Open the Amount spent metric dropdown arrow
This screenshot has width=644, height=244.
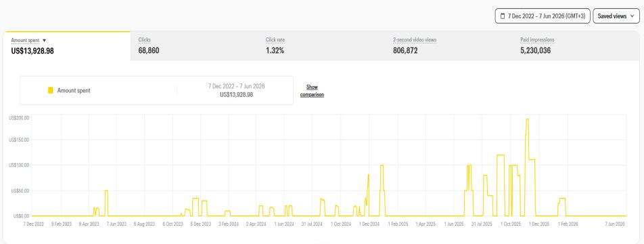(45, 40)
